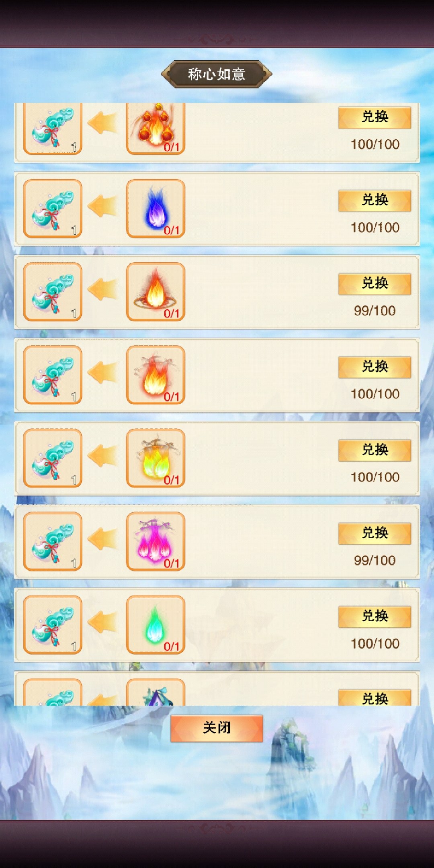Screen dimensions: 434x868
Task: Tap the yellow-green twin flame icon
Action: point(156,458)
